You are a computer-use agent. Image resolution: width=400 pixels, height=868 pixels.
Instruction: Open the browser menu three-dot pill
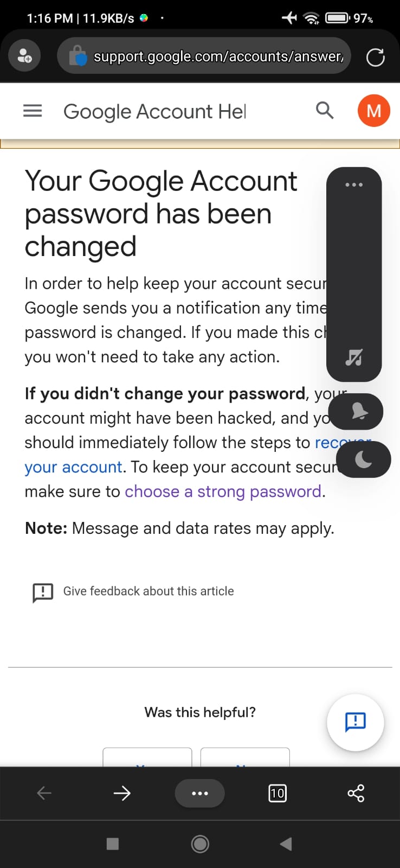pos(199,793)
